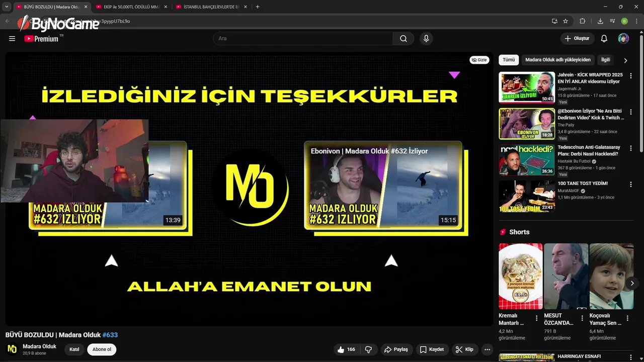Hide end screen with Gizle button
Image resolution: width=644 pixels, height=362 pixels.
pos(479,60)
